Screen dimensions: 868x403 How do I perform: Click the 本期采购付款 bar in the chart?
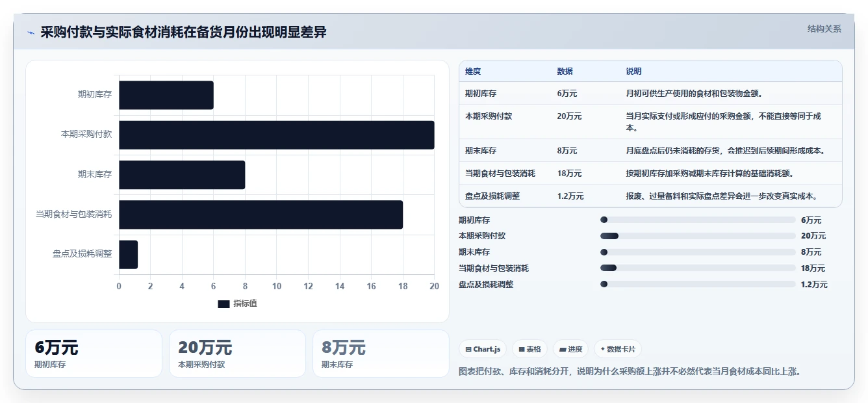click(x=277, y=135)
